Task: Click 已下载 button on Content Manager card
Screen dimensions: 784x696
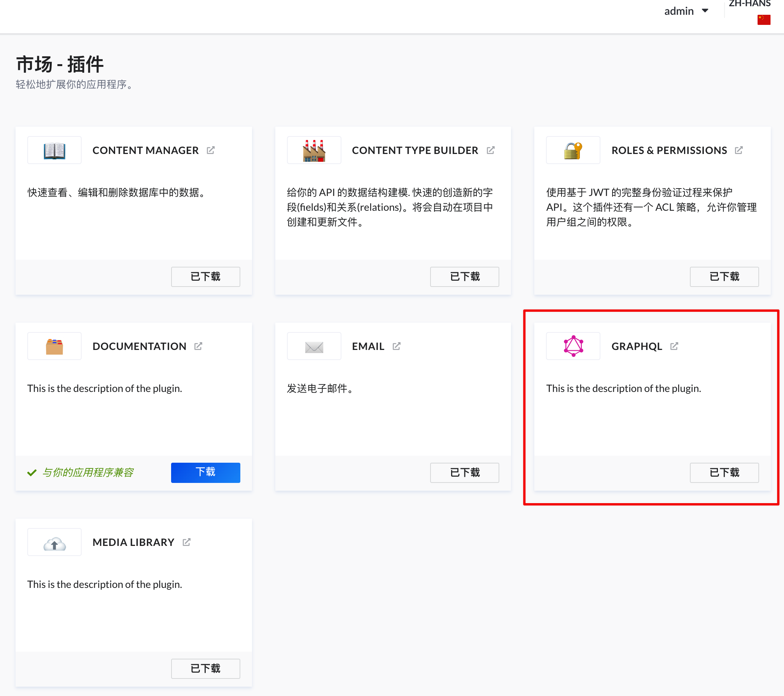Action: (205, 276)
